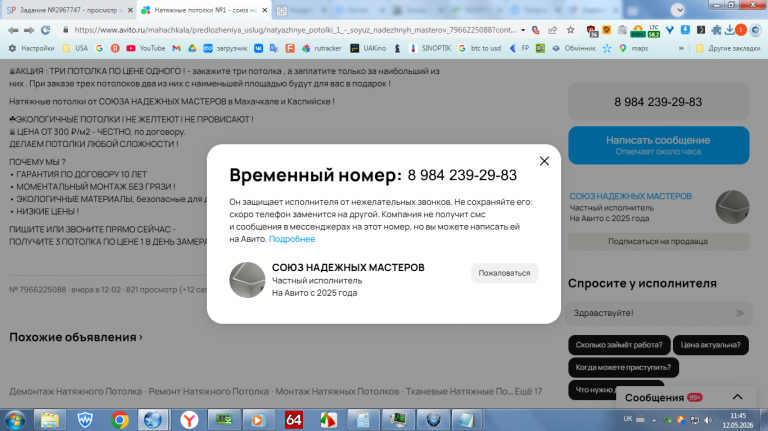This screenshot has height=431, width=768.
Task: Choose quick reply 'Когда можете приступить?'
Action: click(x=623, y=367)
